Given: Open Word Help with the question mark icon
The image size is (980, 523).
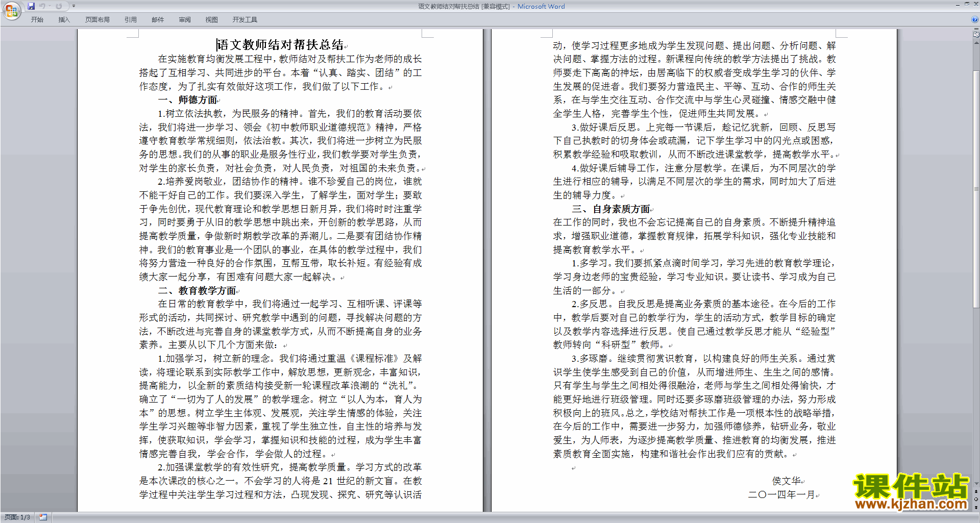Looking at the screenshot, I should (975, 19).
